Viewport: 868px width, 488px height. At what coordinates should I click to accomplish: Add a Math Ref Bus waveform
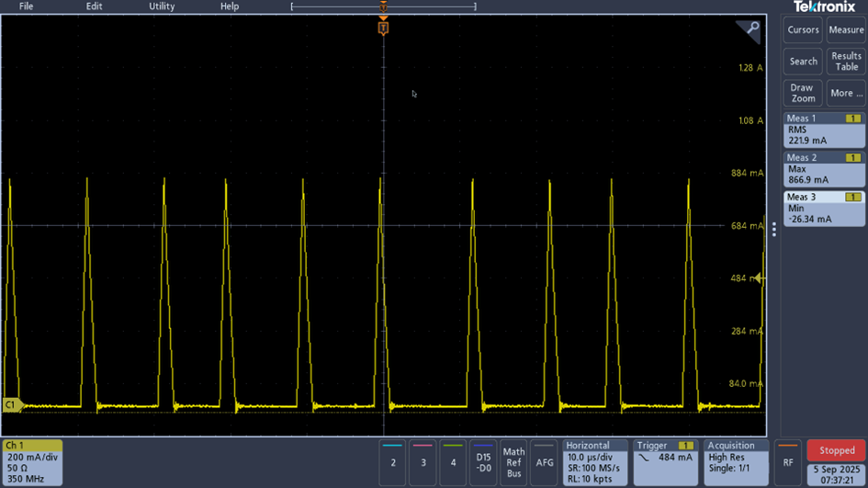click(513, 462)
